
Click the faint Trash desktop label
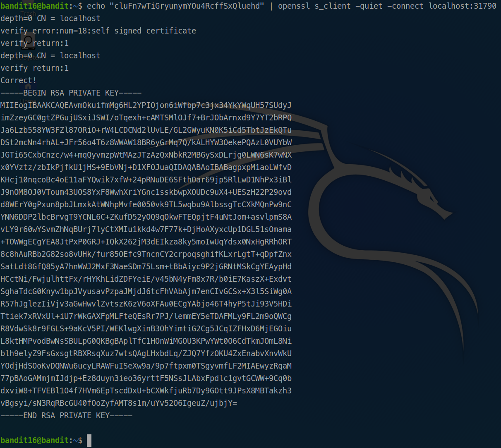[28, 14]
